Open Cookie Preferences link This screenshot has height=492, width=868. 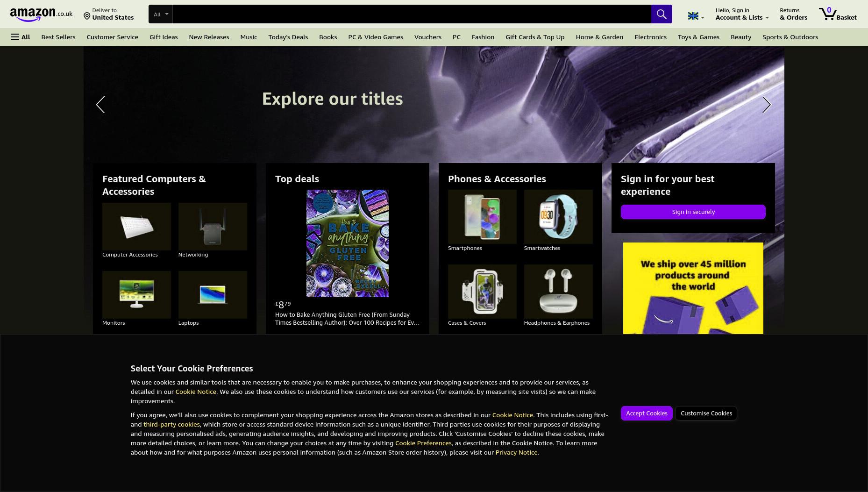click(x=423, y=443)
